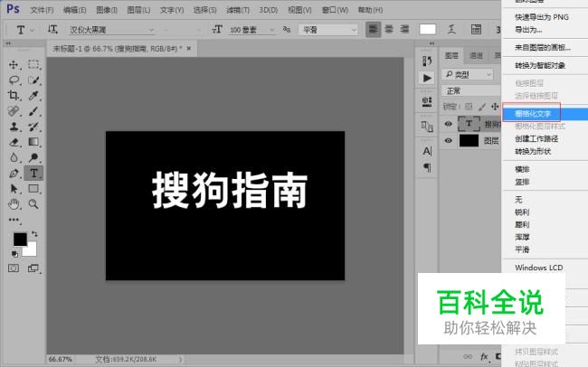Change the screen mode icon
Viewport: 588px width, 367px height.
[33, 268]
